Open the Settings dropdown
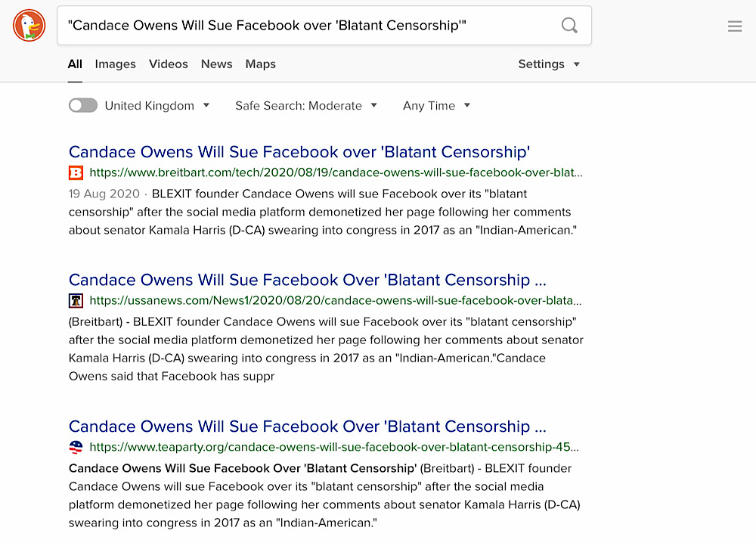 (549, 64)
